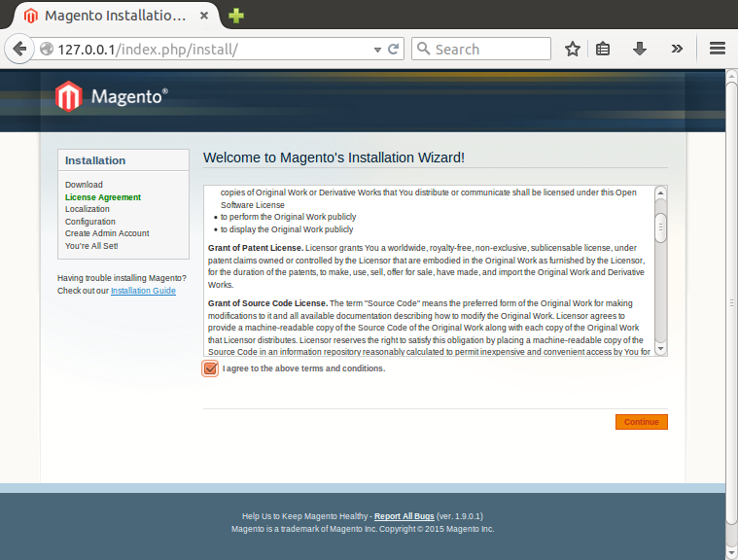The image size is (738, 560).
Task: Click the '(ver. 1.9.0.1)' footer text
Action: 459,516
